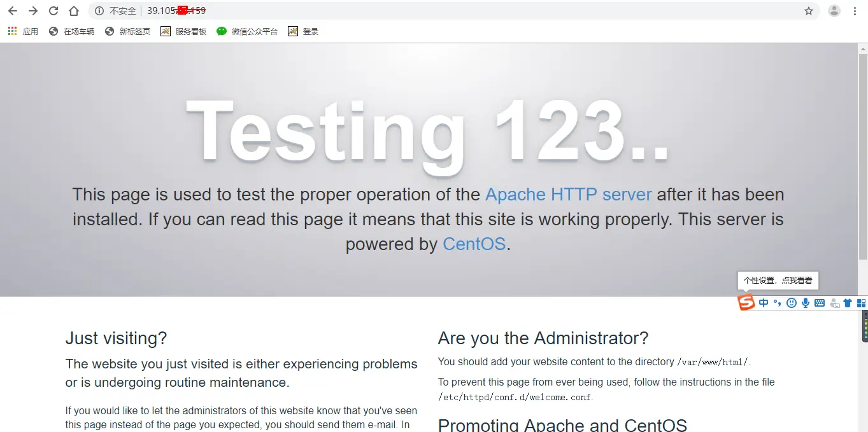Viewport: 868px width, 432px height.
Task: Open the Sogou emoji smiley icon
Action: pyautogui.click(x=792, y=303)
